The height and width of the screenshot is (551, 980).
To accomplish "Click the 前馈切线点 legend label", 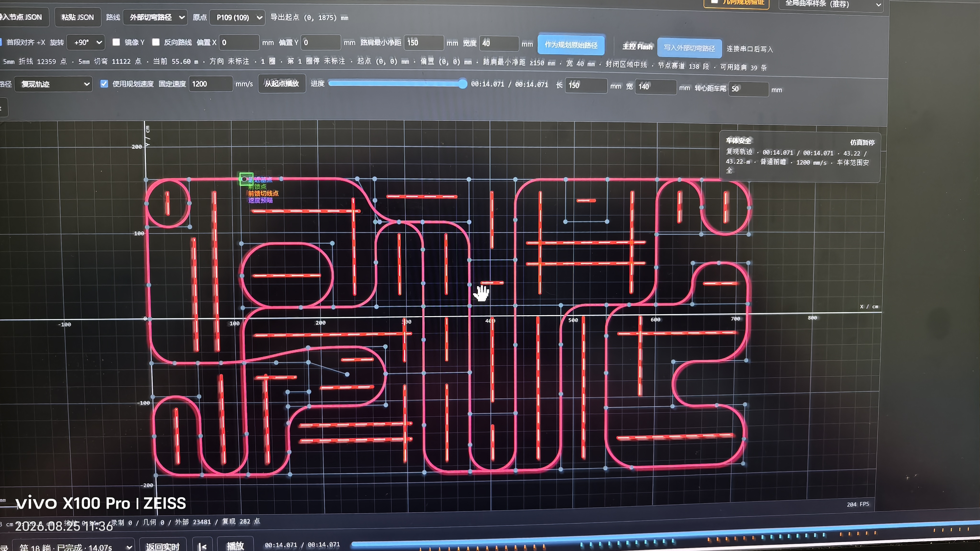I will [263, 193].
